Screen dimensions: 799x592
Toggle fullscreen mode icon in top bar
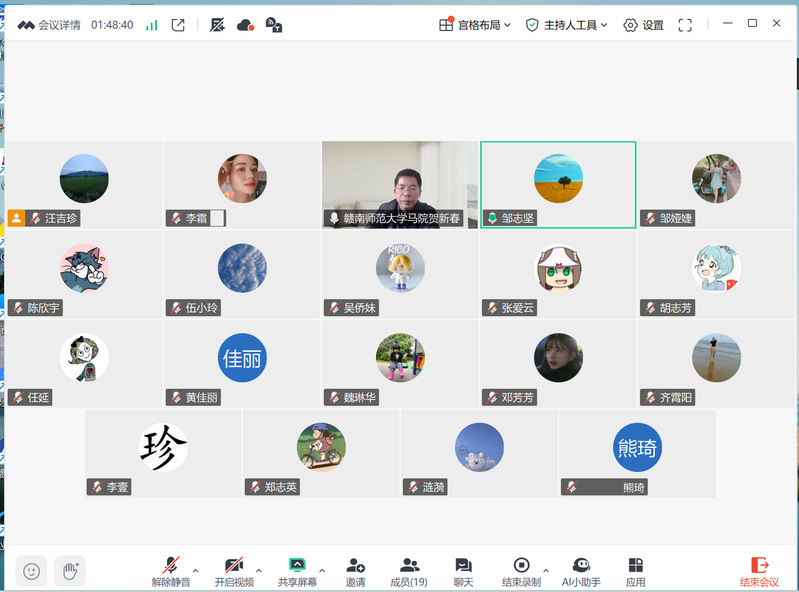(x=685, y=25)
